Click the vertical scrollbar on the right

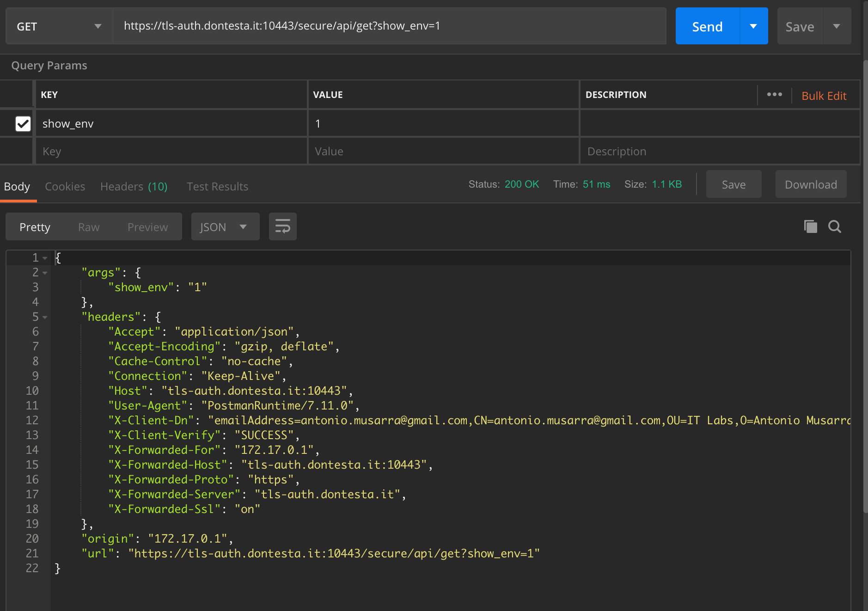tap(865, 287)
